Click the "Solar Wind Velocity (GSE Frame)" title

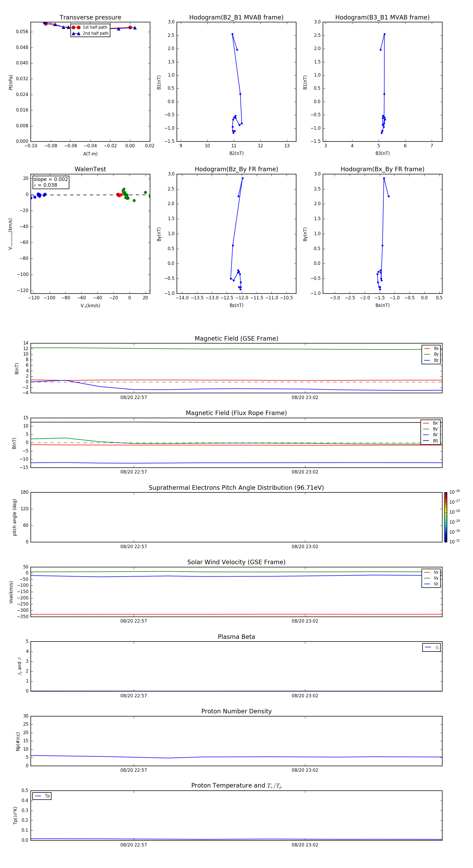tap(236, 562)
